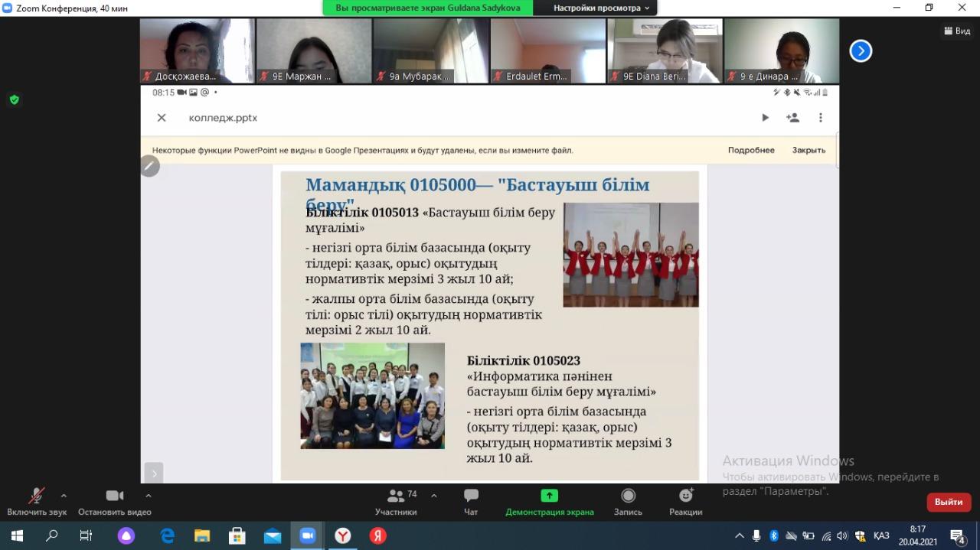Stop video with Остановить видео
The height and width of the screenshot is (550, 980).
coord(114,496)
